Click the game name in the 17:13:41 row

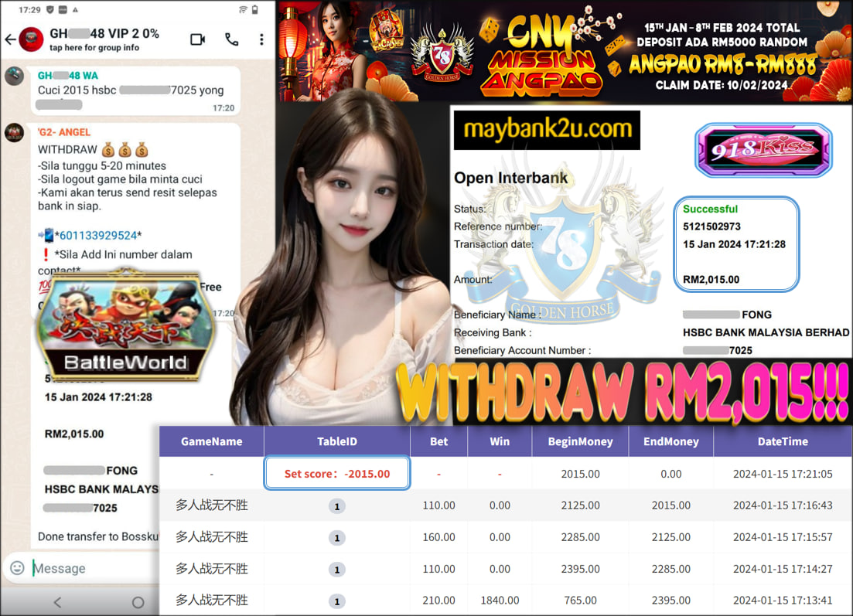click(x=212, y=601)
